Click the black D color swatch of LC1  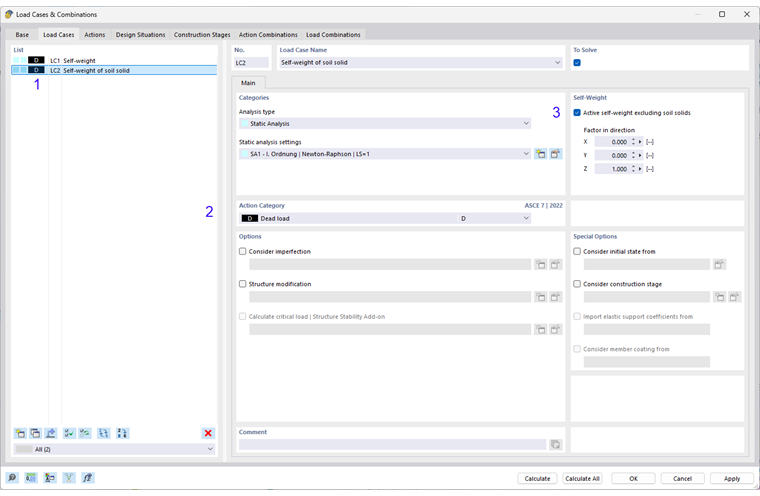coord(36,61)
